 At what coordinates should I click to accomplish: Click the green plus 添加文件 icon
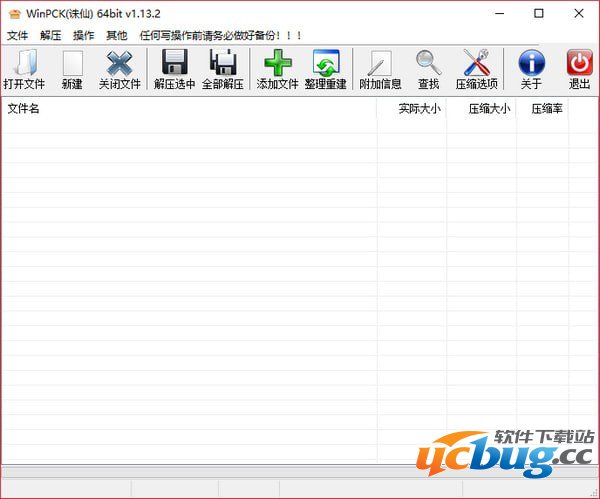pyautogui.click(x=277, y=64)
